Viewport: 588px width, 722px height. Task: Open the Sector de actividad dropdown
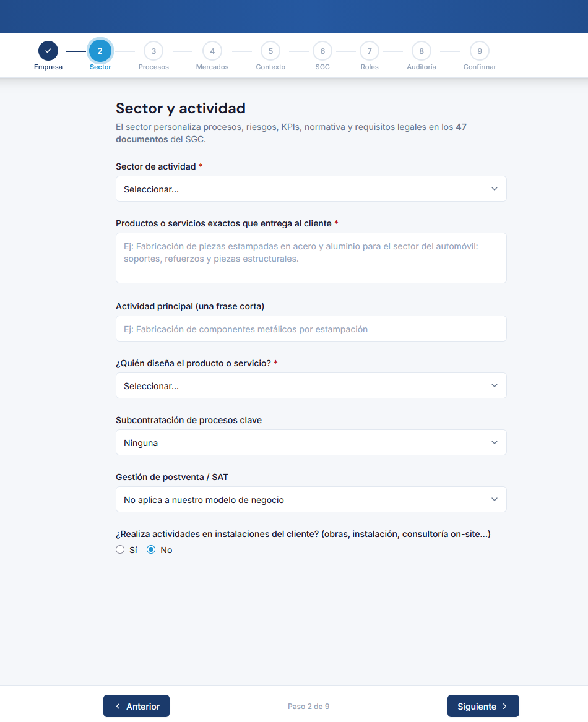(x=311, y=189)
